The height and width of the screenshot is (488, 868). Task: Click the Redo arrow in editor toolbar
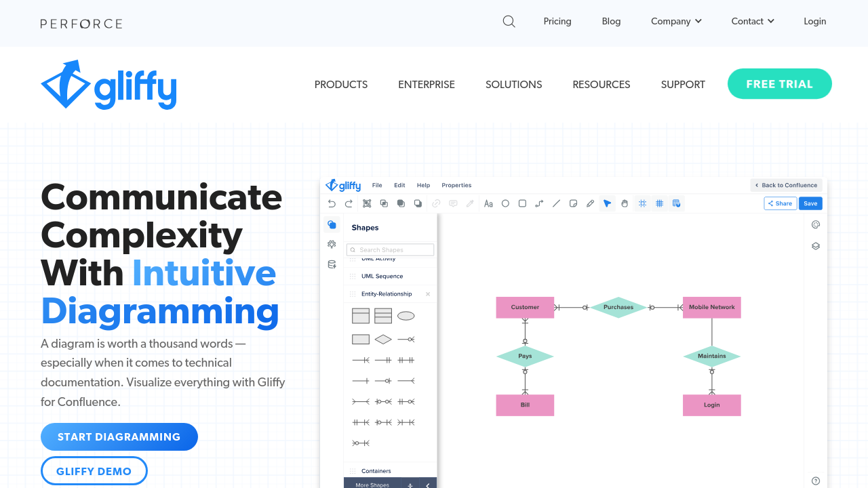point(349,203)
